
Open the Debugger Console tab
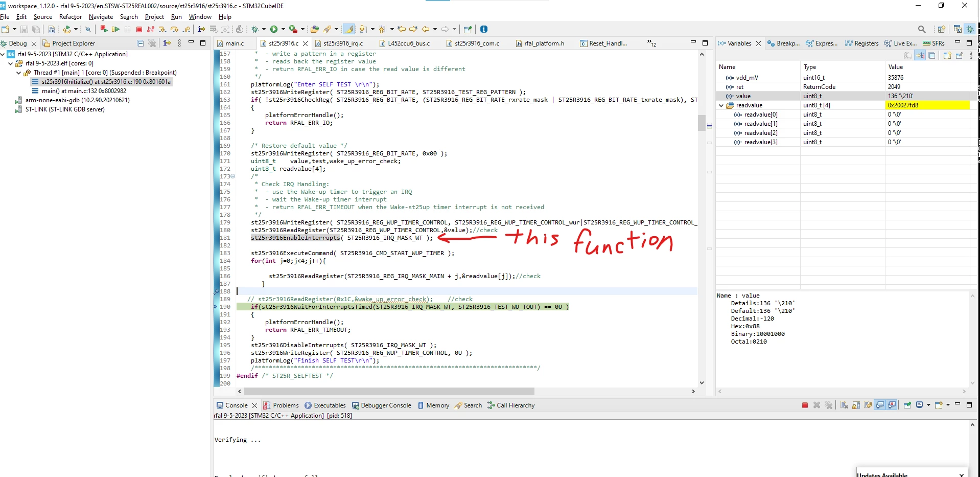point(382,405)
